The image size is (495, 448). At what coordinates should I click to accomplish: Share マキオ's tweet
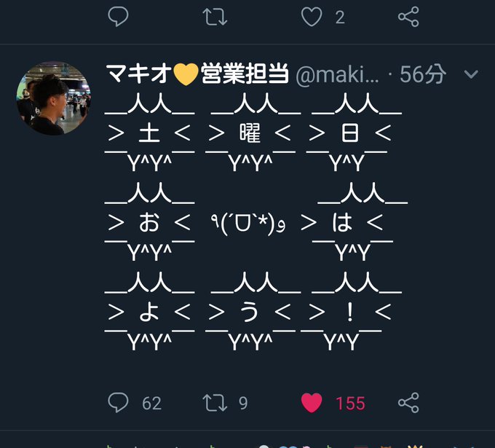point(408,403)
